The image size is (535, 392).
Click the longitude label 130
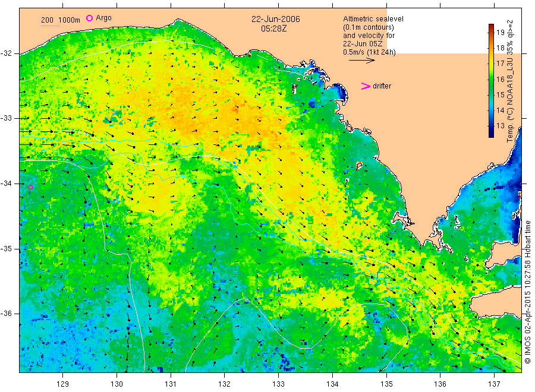pyautogui.click(x=117, y=384)
